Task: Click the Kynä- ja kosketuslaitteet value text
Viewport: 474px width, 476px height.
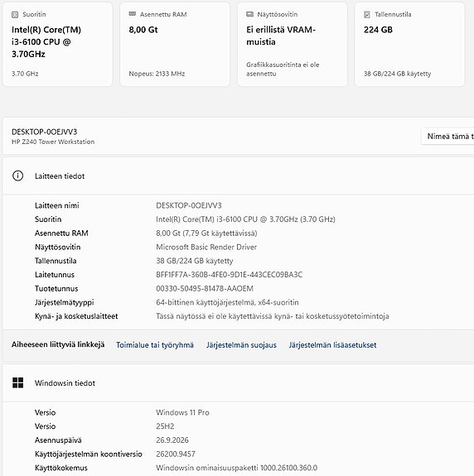Action: click(x=273, y=316)
